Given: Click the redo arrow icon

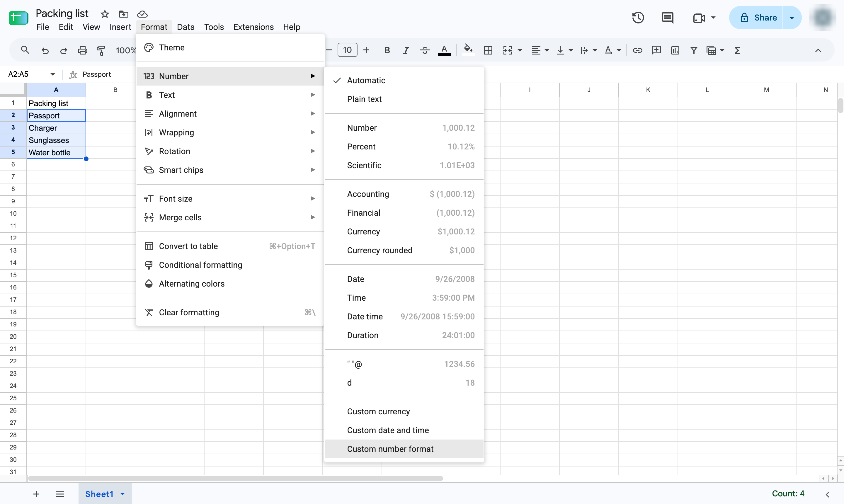Looking at the screenshot, I should 64,50.
